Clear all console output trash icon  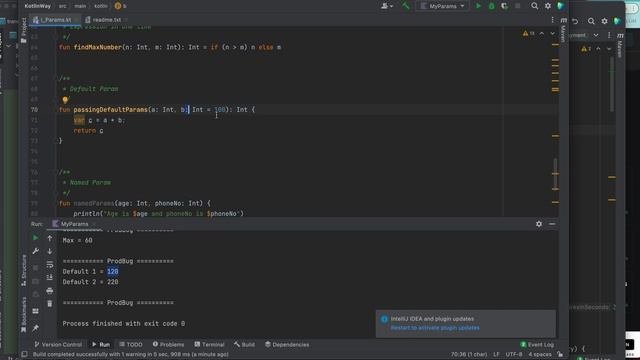[x=49, y=304]
